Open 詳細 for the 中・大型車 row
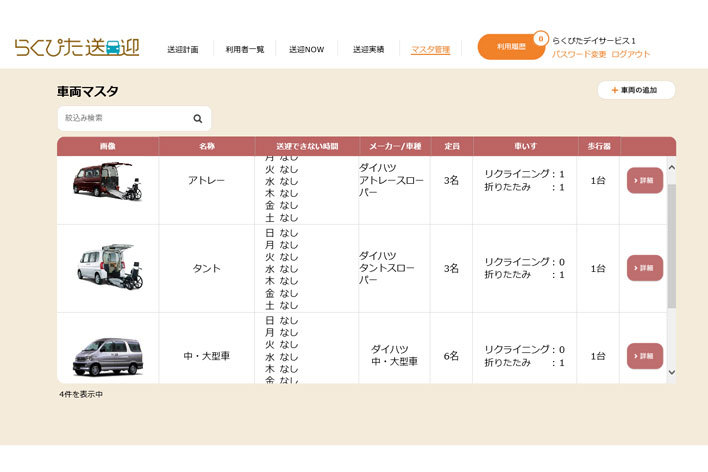This screenshot has width=708, height=472. coord(644,356)
